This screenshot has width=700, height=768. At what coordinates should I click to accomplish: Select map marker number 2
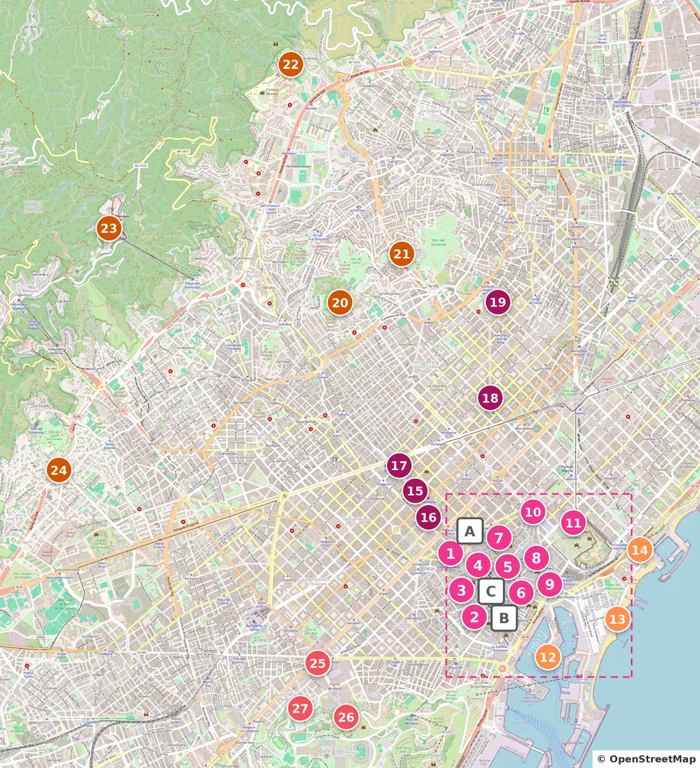[x=474, y=616]
